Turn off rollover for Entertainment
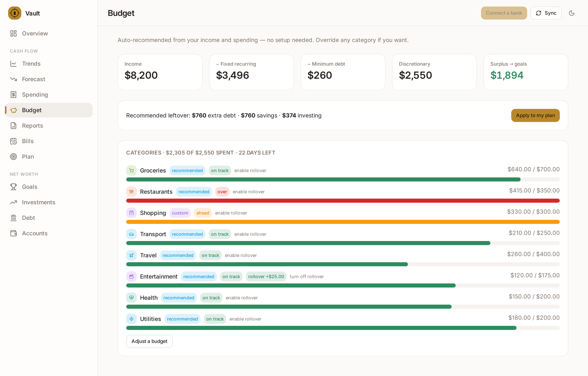588x376 pixels. pyautogui.click(x=307, y=277)
